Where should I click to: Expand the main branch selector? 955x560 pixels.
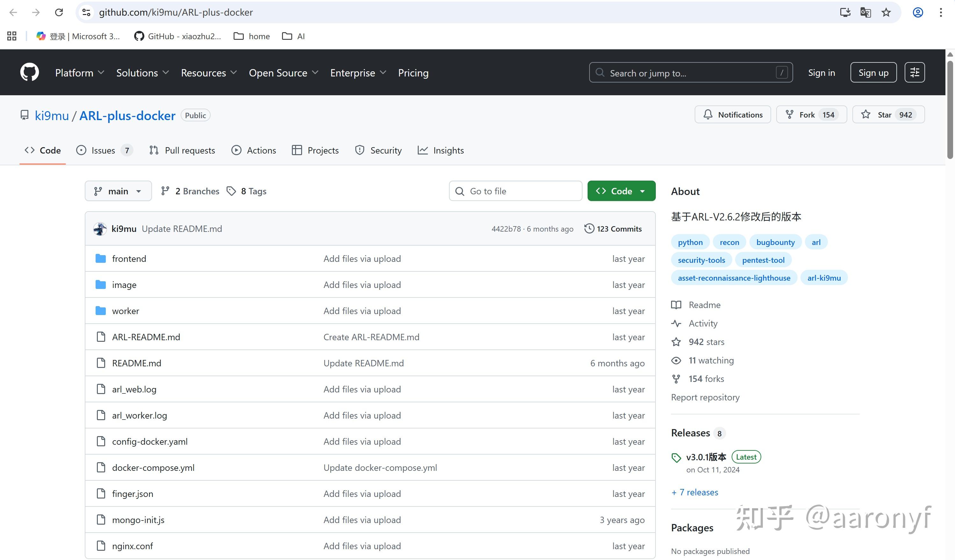point(118,191)
